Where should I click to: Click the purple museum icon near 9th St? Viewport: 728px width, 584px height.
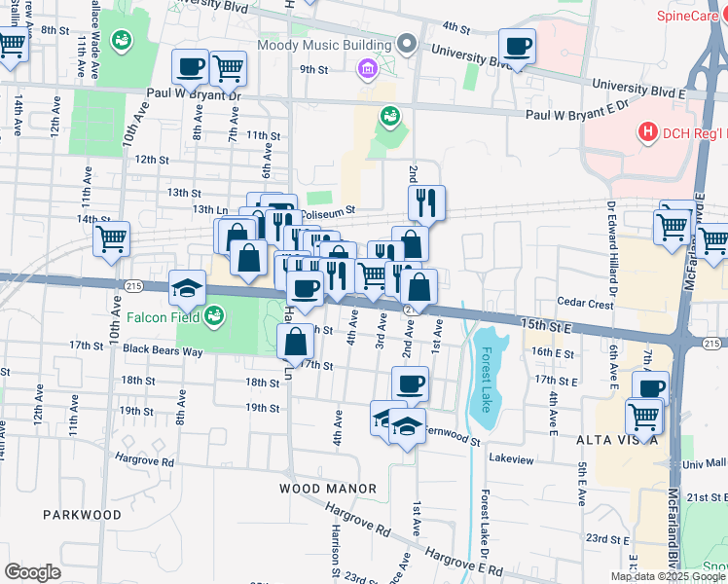tap(367, 68)
